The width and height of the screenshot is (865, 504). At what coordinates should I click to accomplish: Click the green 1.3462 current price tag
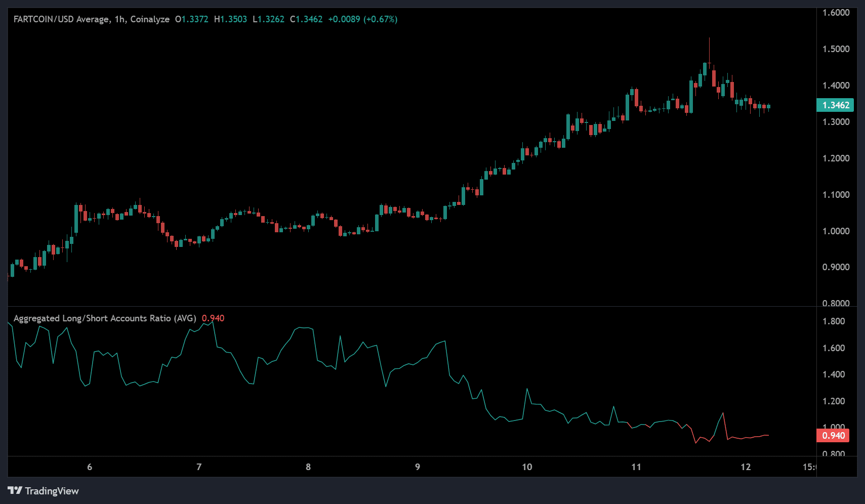[x=835, y=105]
